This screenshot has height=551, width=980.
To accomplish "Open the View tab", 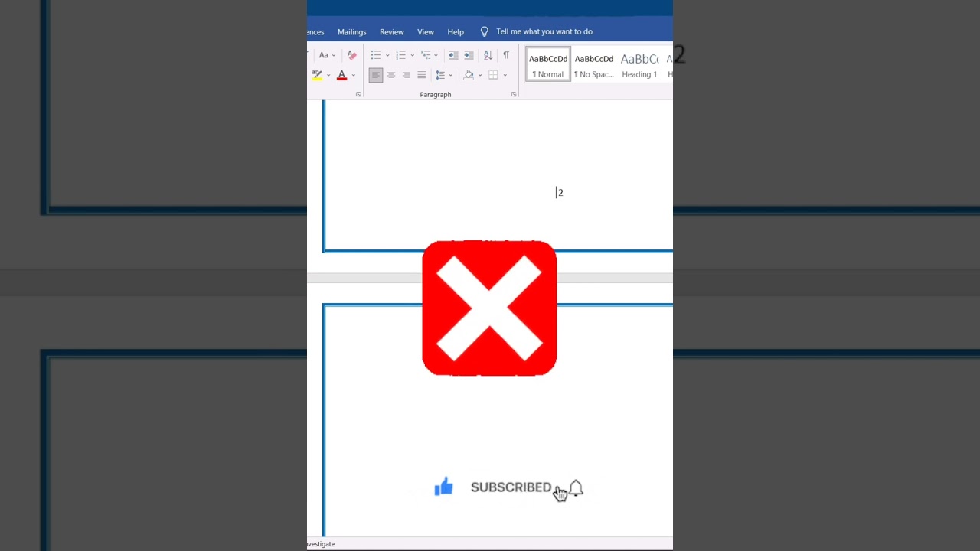I will click(426, 32).
